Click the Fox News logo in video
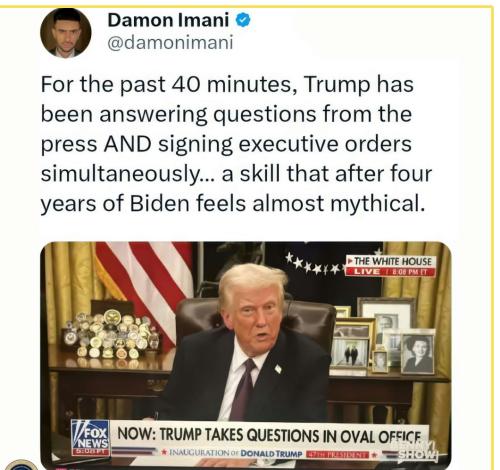The height and width of the screenshot is (470, 500). (x=90, y=437)
